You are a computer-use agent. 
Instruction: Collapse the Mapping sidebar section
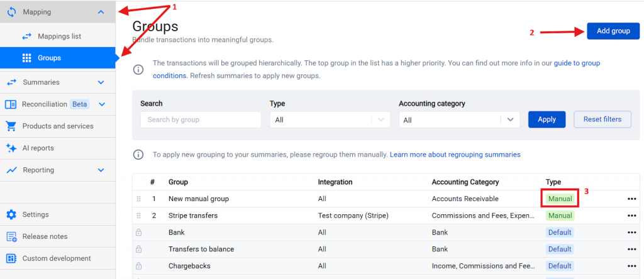point(101,12)
